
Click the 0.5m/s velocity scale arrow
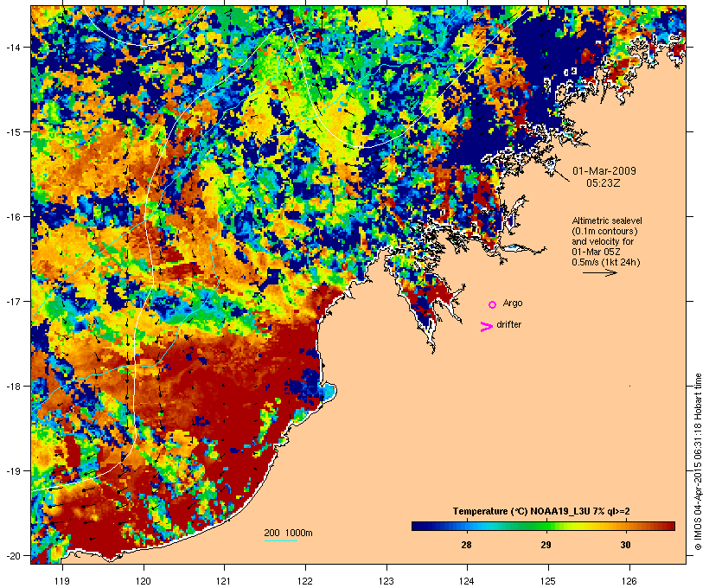click(x=599, y=272)
